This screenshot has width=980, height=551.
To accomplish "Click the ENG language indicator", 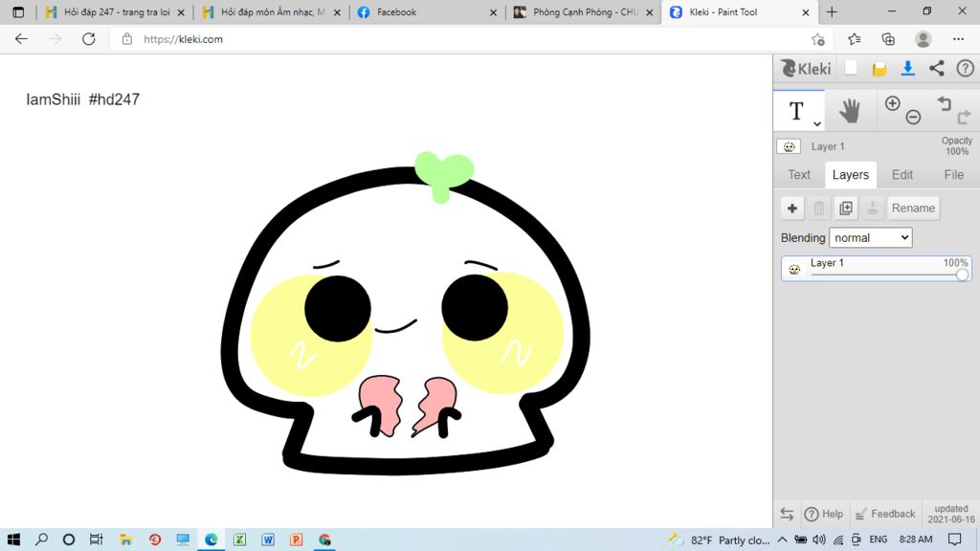I will pos(879,540).
